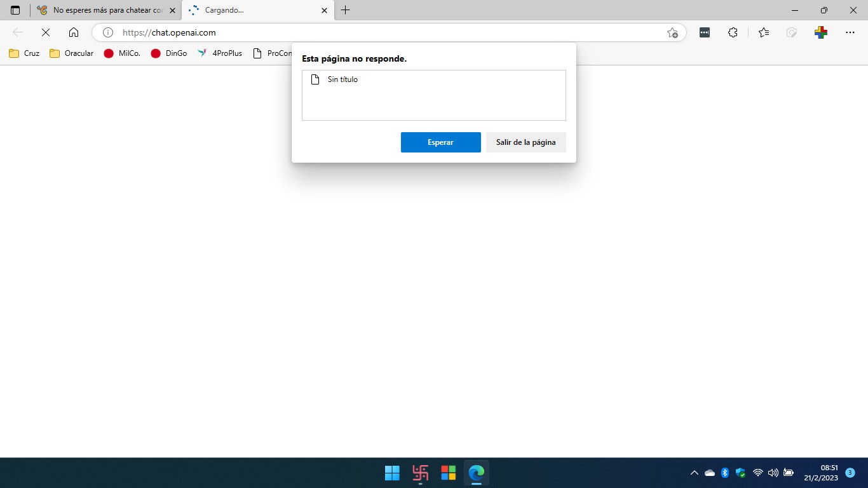Open the tab actions menu icon
Image resolution: width=868 pixels, height=488 pixels.
tap(15, 10)
